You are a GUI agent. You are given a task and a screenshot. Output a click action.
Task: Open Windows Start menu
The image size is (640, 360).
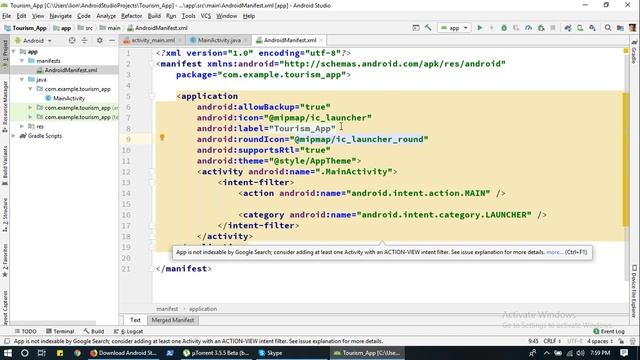pos(8,353)
